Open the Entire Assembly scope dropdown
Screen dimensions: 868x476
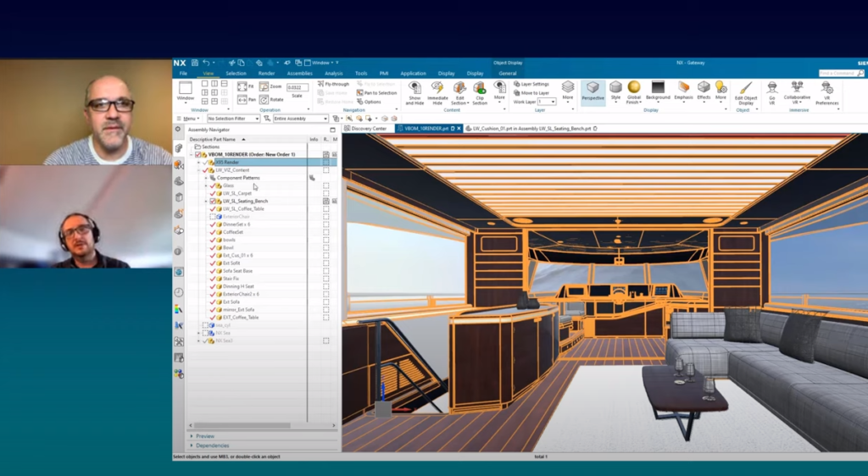click(300, 119)
